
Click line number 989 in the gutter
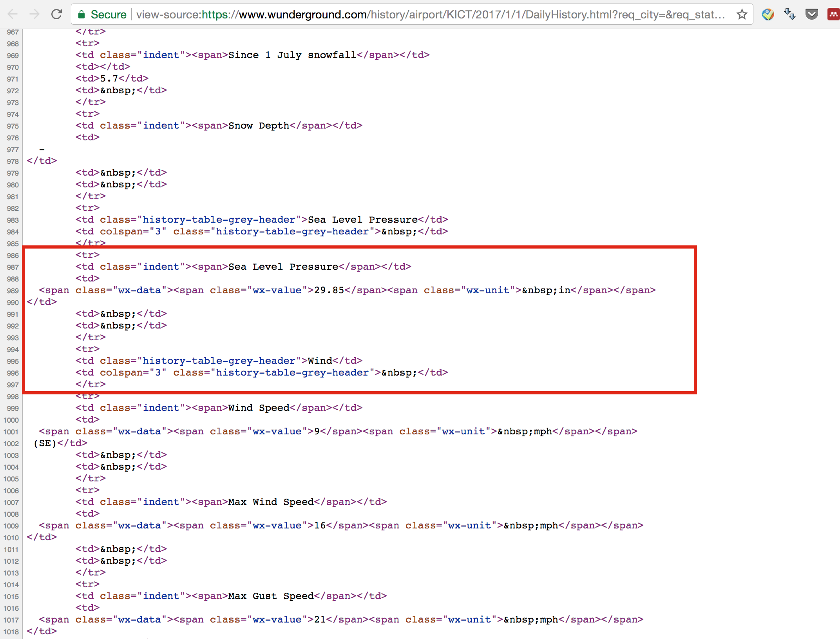13,291
